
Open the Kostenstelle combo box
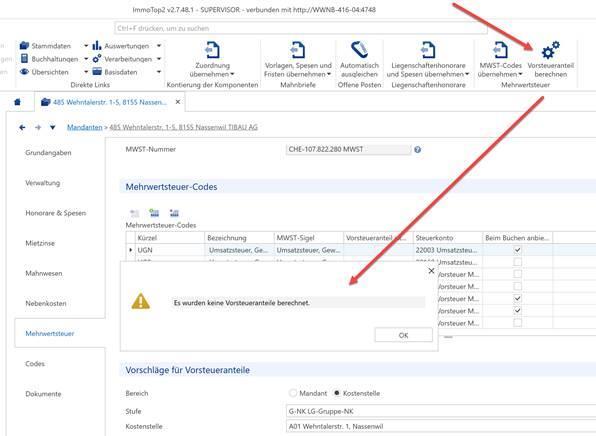coord(441,426)
